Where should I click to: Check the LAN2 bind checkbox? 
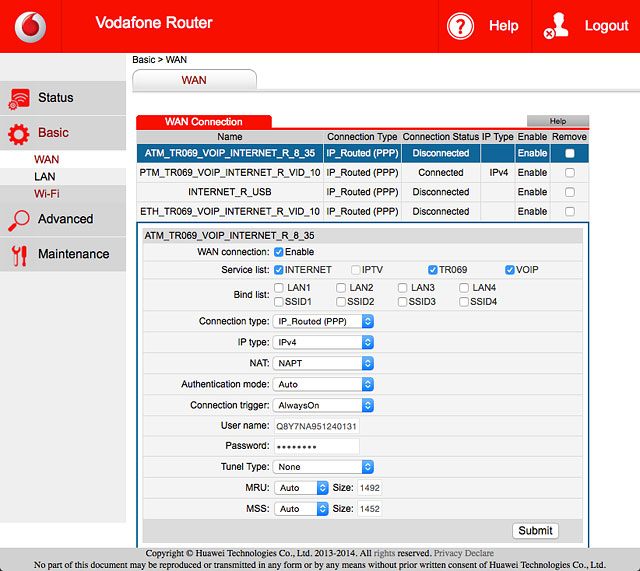[x=341, y=288]
